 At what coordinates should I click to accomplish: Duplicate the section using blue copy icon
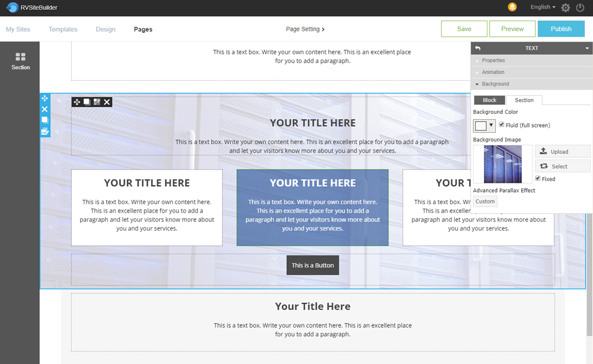click(x=44, y=120)
